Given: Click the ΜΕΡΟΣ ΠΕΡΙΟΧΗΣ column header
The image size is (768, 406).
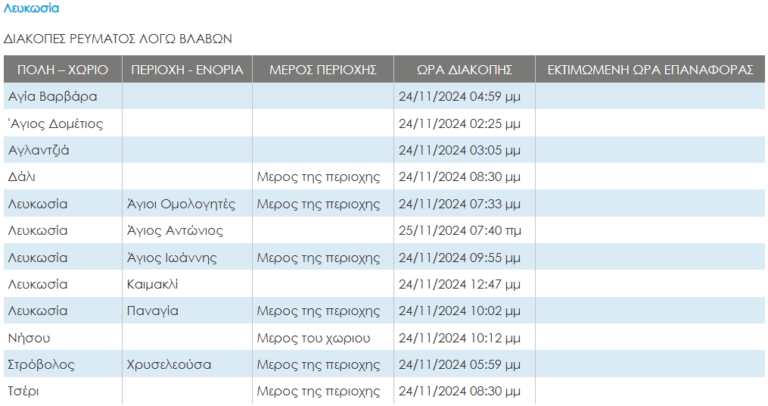Looking at the screenshot, I should click(322, 70).
